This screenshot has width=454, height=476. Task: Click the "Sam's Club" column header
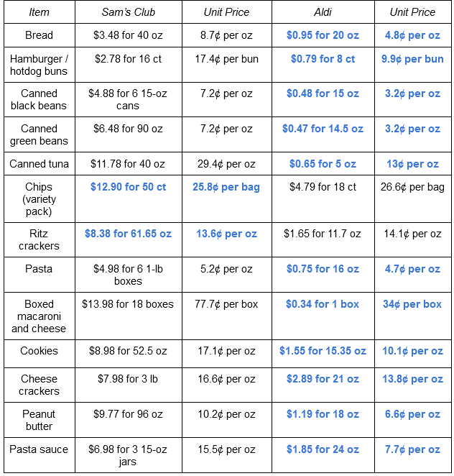pyautogui.click(x=128, y=12)
